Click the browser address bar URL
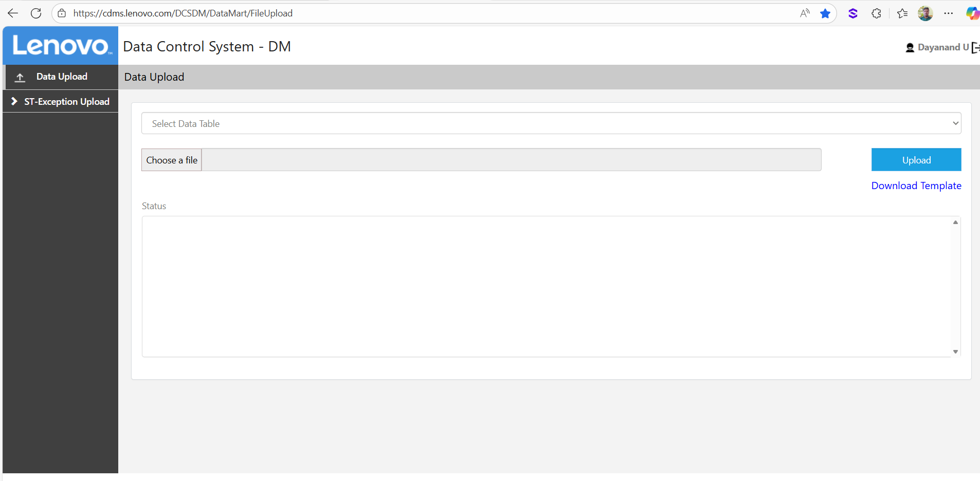Viewport: 980px width, 481px height. 183,13
